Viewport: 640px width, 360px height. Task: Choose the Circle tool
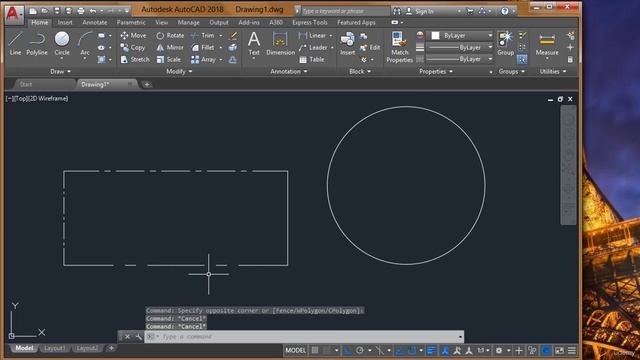tap(62, 43)
